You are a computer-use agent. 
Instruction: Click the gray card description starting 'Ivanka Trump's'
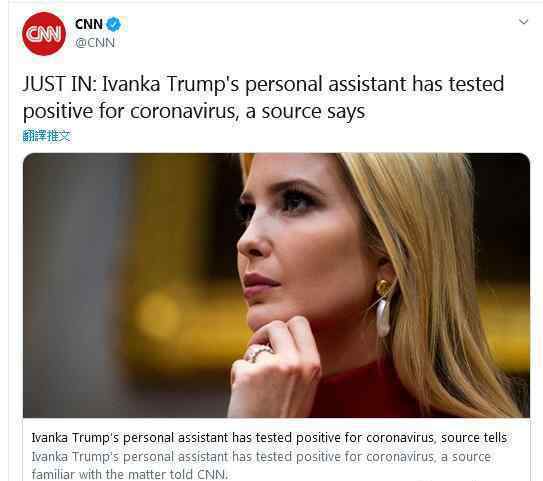[x=261, y=457]
